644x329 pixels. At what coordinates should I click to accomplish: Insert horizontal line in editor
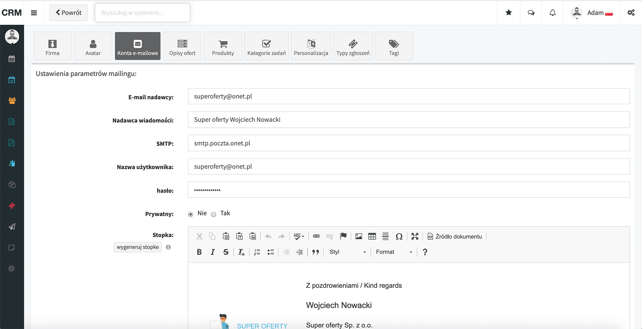[x=385, y=236]
